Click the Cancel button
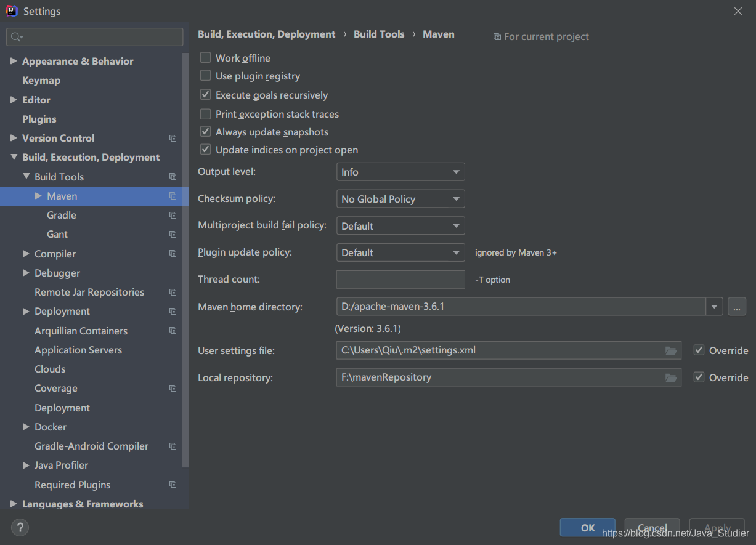 point(652,528)
